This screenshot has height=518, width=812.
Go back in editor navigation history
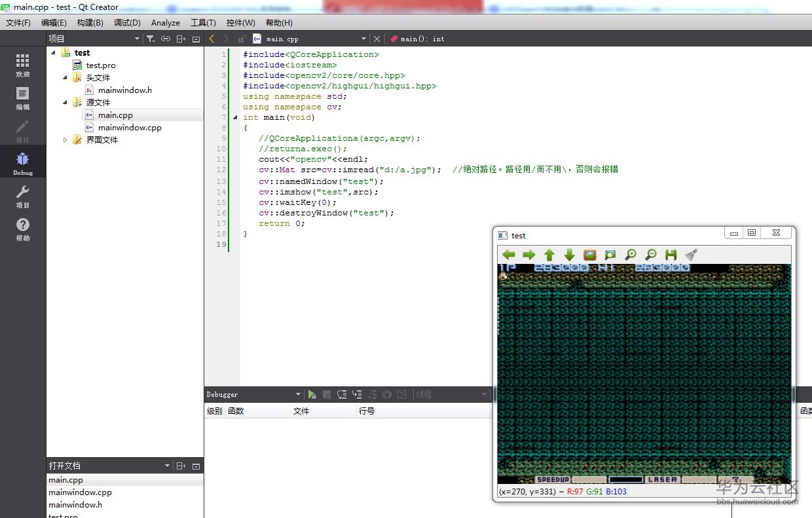[212, 39]
